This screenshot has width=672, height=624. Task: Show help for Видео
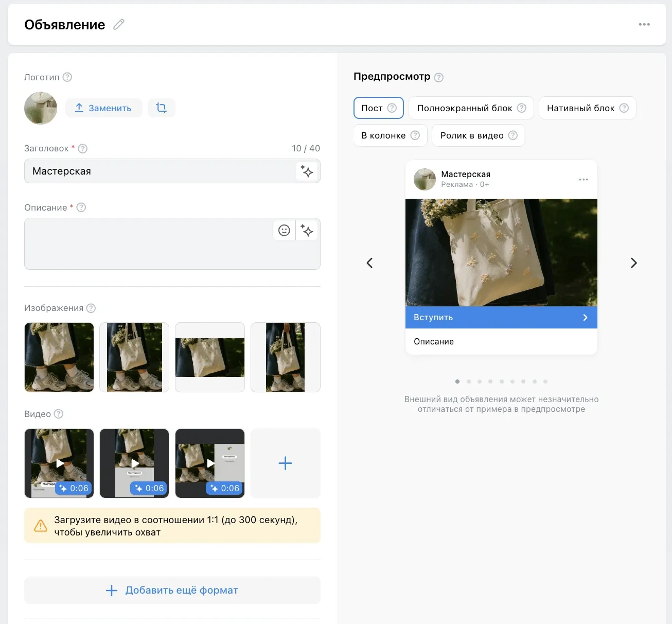(x=59, y=414)
